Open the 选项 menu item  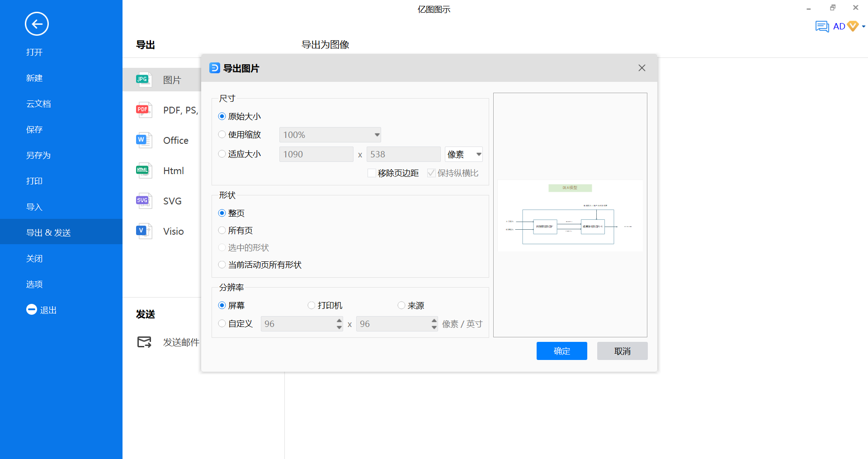(x=34, y=284)
